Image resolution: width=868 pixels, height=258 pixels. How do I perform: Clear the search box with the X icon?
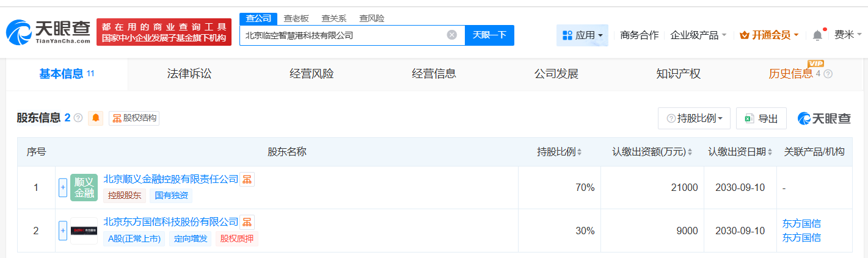tap(452, 35)
